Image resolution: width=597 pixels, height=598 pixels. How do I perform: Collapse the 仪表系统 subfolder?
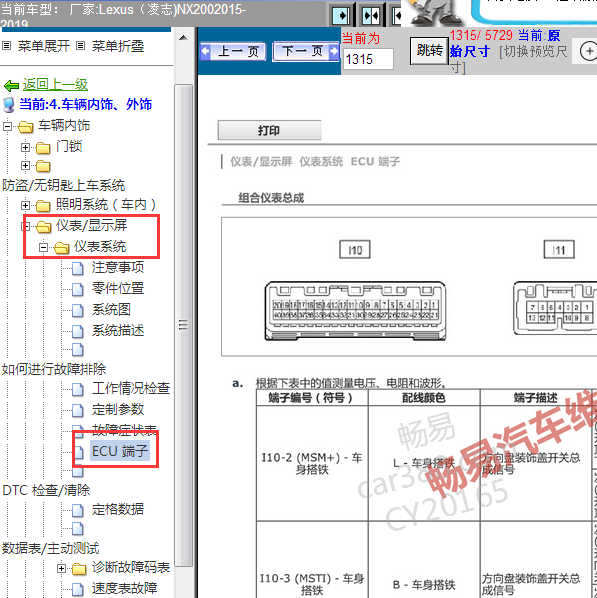click(43, 248)
